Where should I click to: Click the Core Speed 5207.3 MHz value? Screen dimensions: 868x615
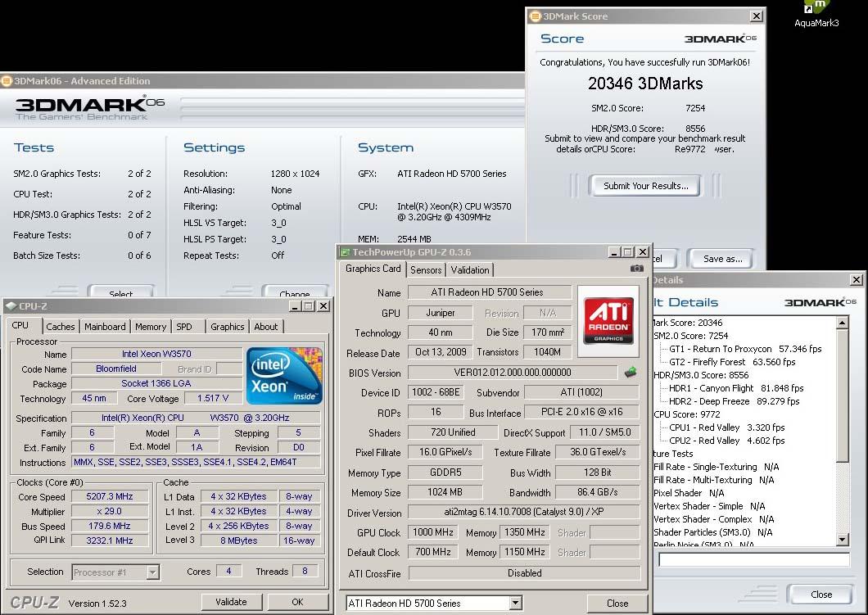click(x=110, y=496)
